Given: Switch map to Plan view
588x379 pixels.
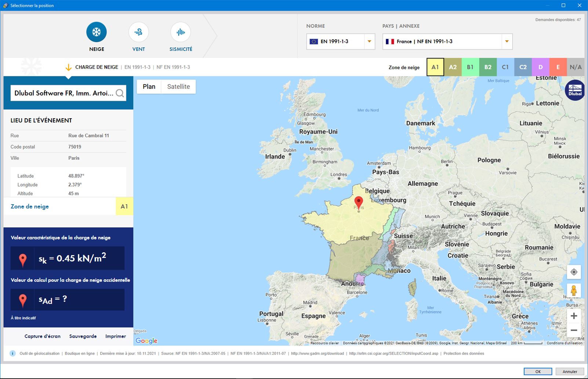Looking at the screenshot, I should pos(149,87).
